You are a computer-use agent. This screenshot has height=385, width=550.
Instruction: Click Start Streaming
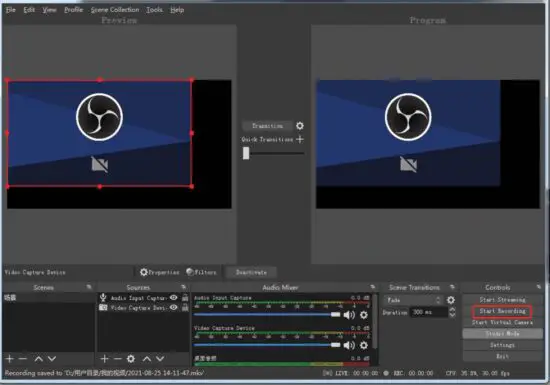tap(502, 300)
